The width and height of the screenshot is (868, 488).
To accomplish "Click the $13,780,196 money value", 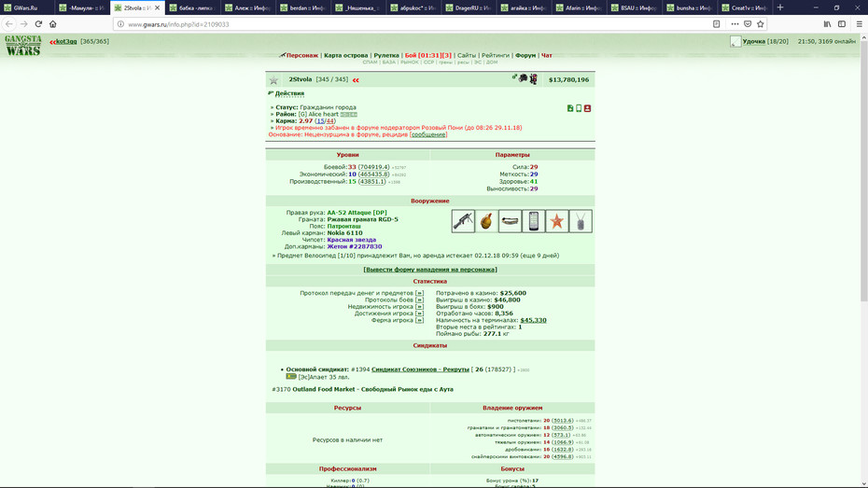I will 568,79.
